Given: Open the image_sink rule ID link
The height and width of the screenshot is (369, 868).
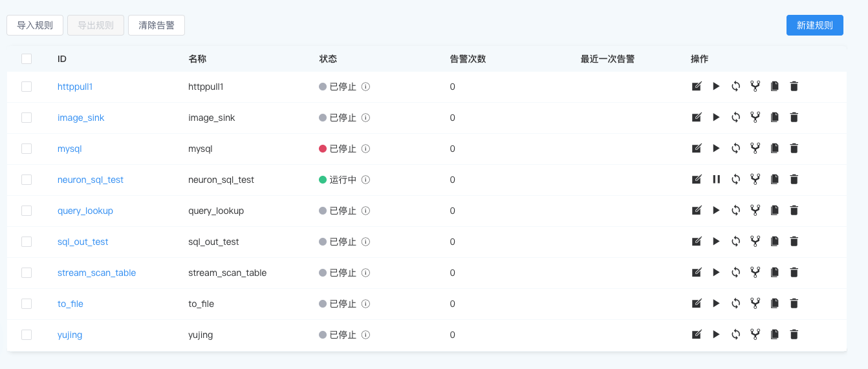Looking at the screenshot, I should pos(81,118).
